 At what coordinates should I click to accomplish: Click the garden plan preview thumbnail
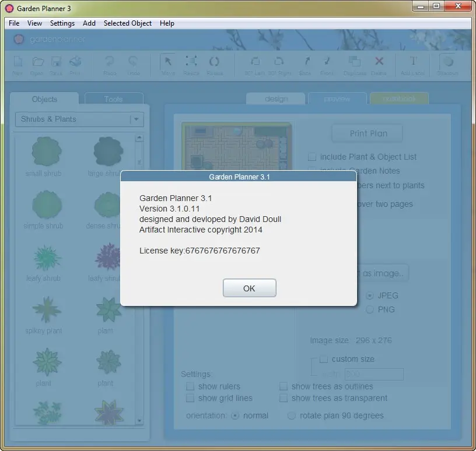pyautogui.click(x=236, y=146)
